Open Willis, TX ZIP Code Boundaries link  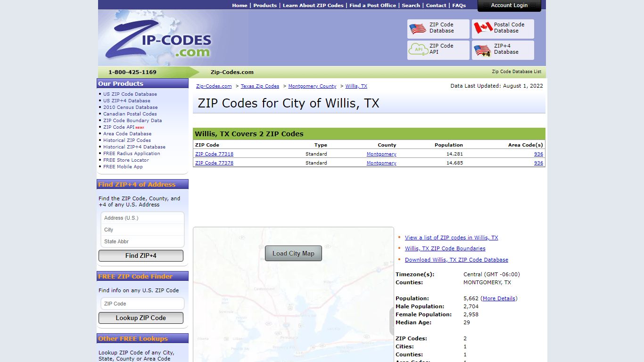tap(445, 248)
